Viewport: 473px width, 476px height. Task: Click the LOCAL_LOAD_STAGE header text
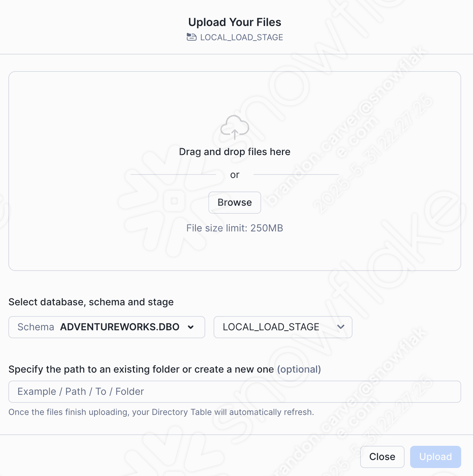pyautogui.click(x=241, y=37)
